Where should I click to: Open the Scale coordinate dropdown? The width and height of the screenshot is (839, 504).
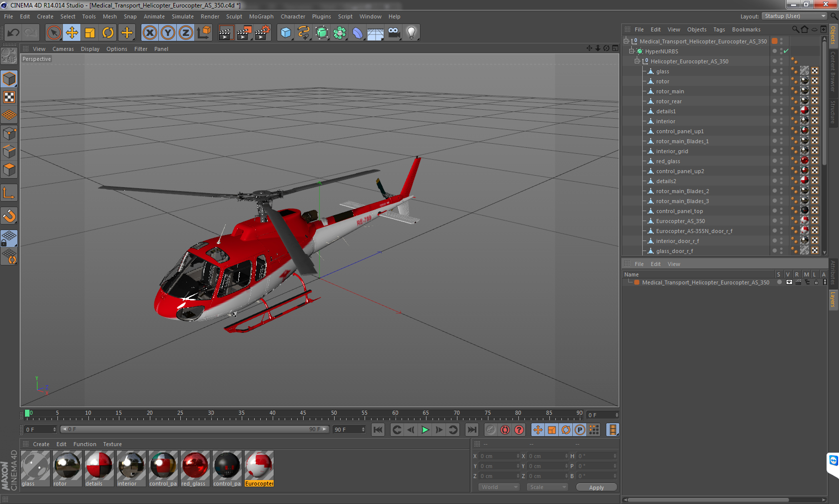coord(547,487)
